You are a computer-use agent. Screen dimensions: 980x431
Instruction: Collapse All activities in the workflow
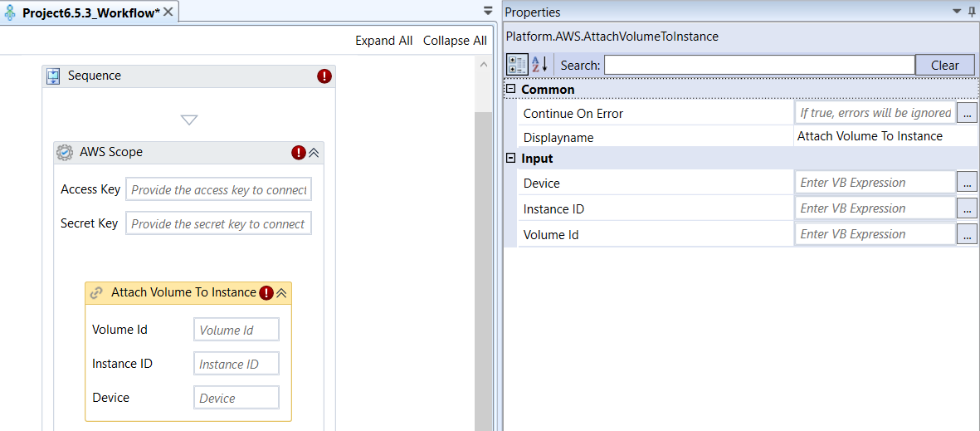(455, 41)
